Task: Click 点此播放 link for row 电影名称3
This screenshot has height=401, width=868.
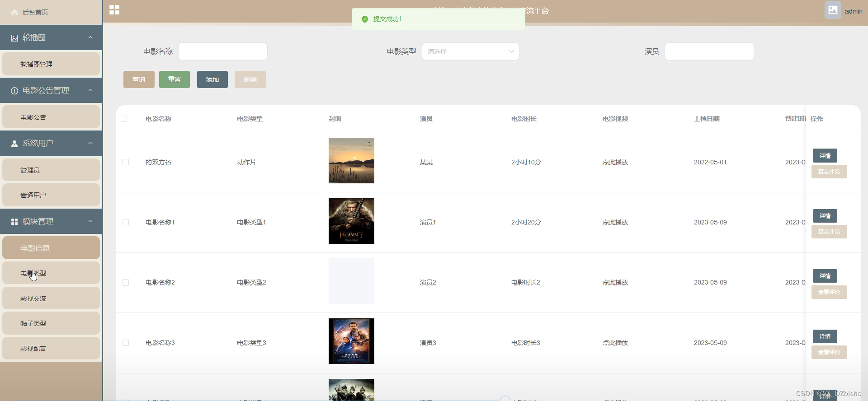Action: coord(615,343)
